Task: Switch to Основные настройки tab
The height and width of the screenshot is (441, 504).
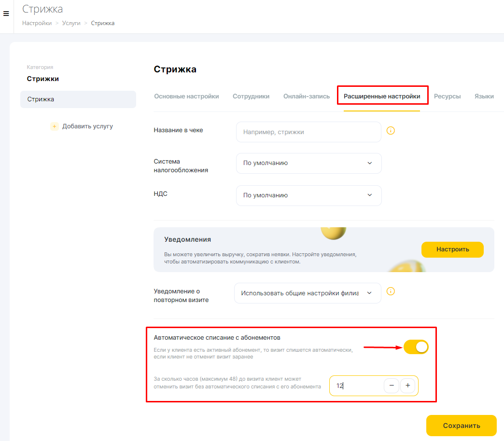Action: coord(186,96)
